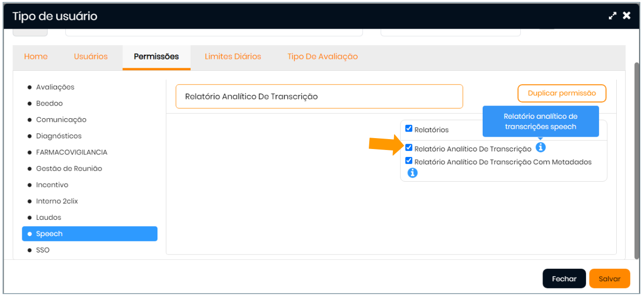Select Comunicação in the permissions list

[x=61, y=120]
